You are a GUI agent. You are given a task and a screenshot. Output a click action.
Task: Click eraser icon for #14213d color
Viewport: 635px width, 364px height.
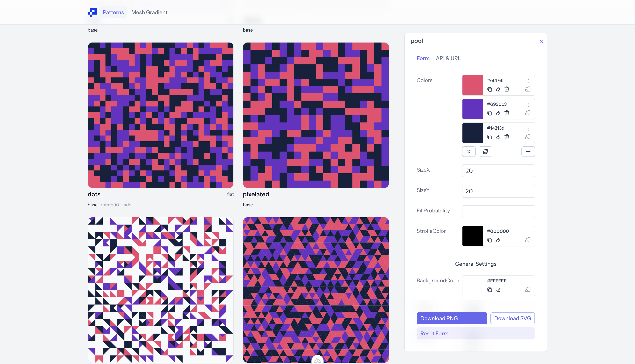click(498, 137)
